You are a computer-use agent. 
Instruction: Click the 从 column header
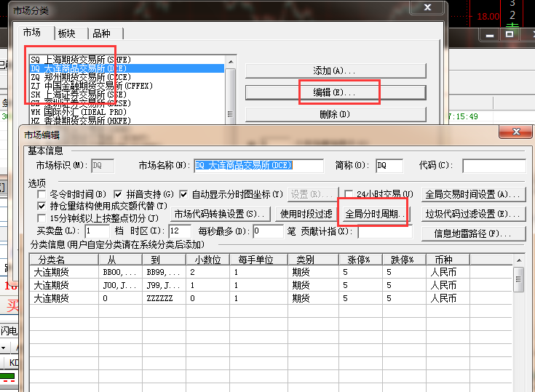pos(120,260)
